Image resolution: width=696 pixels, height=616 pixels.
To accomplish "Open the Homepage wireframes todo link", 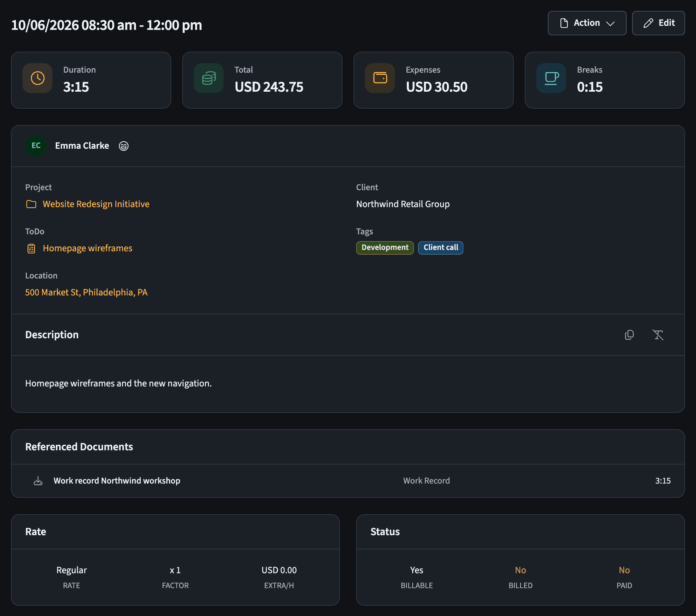I will coord(87,248).
